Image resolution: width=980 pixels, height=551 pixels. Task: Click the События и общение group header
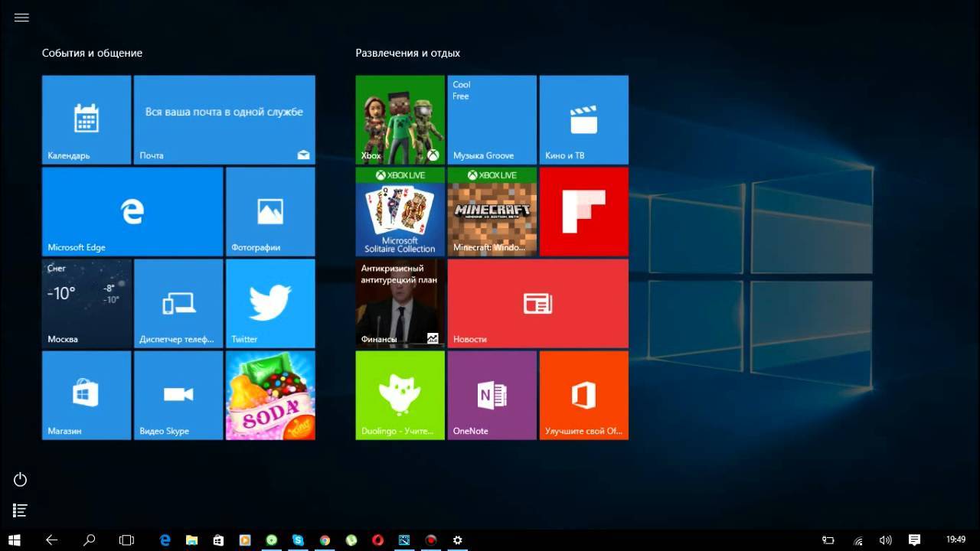(x=92, y=53)
